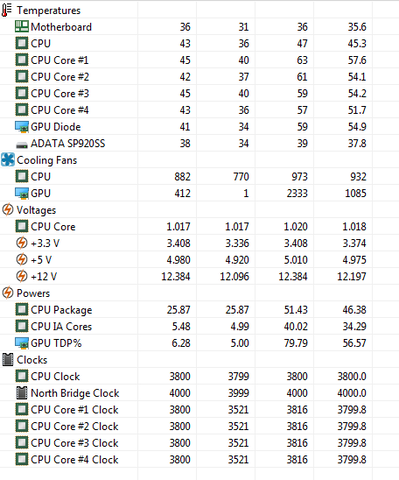Click CPU Core #4 average temperature 51.7

tap(357, 110)
